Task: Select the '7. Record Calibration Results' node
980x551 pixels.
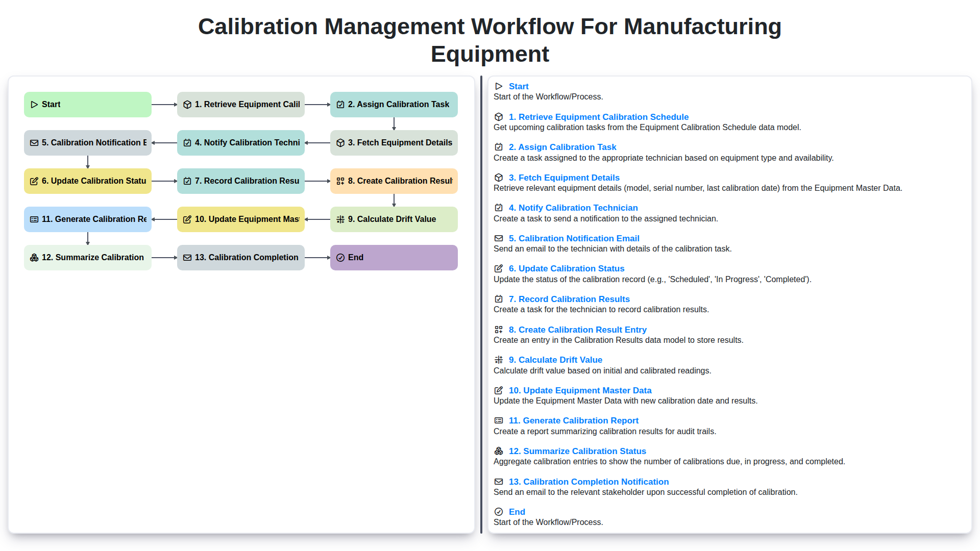Action: 240,181
